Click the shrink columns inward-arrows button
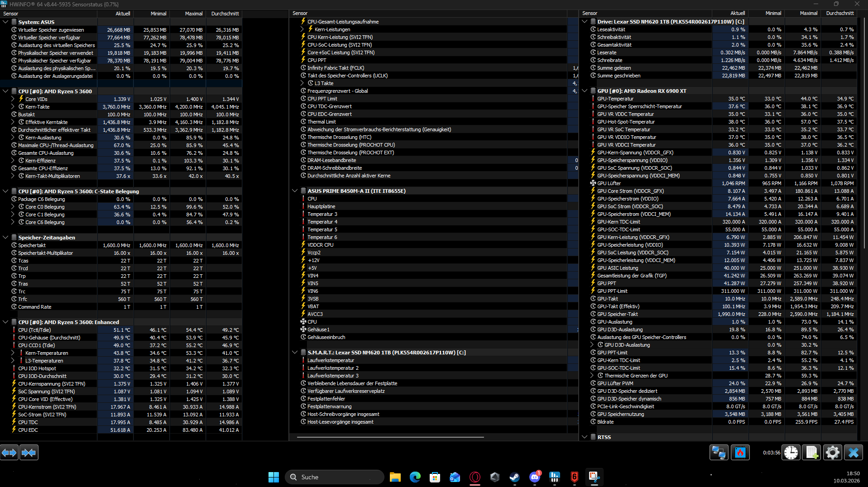 [29, 453]
